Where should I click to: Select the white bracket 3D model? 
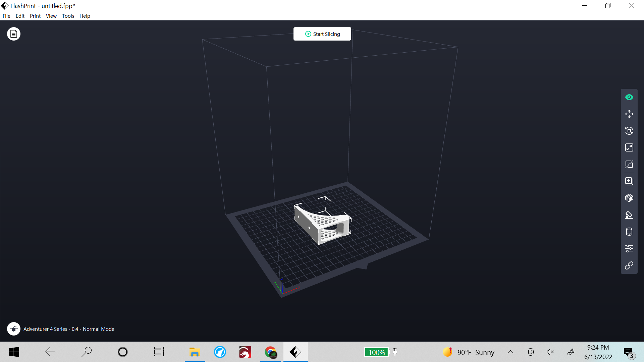tap(321, 224)
